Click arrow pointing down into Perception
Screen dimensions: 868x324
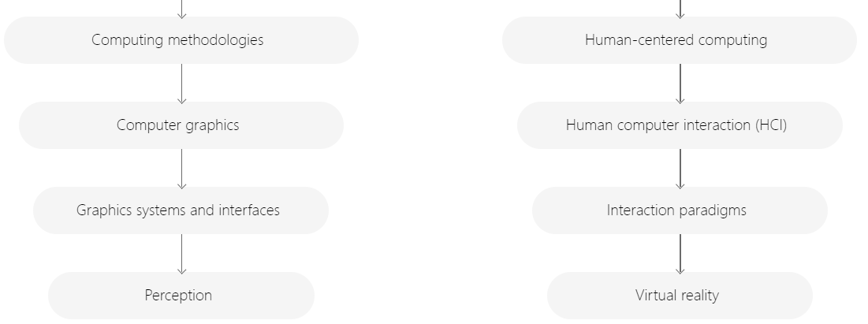coord(181,254)
